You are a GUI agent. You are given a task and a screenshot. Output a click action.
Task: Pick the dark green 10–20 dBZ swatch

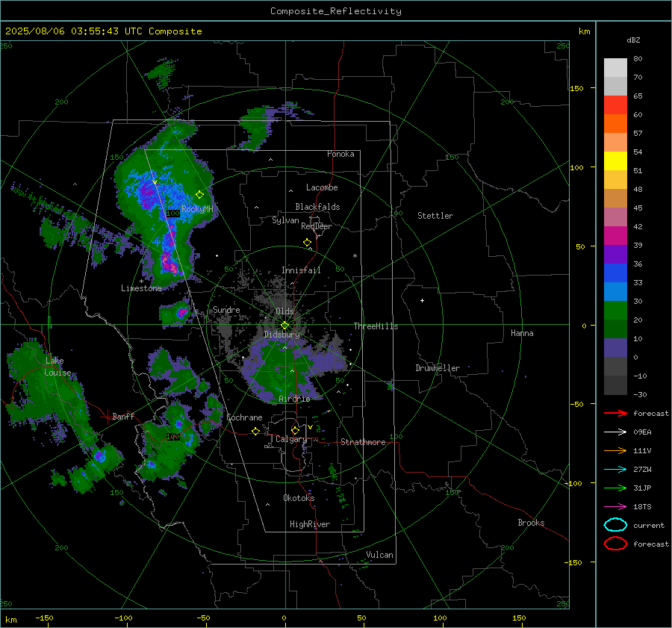(x=615, y=329)
